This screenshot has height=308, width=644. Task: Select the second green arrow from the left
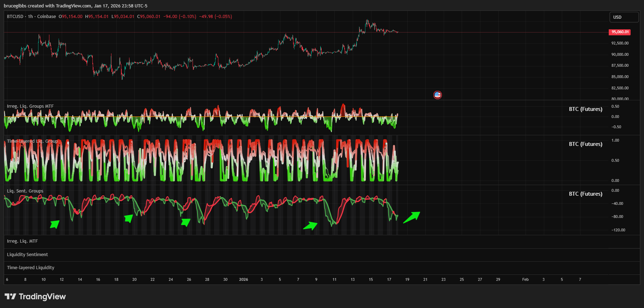[x=129, y=218]
